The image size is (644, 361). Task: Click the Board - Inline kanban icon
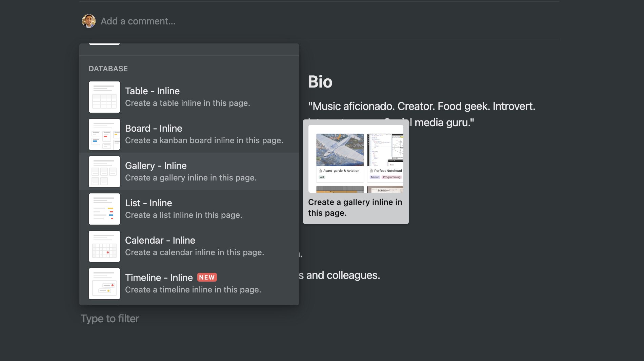(x=104, y=134)
